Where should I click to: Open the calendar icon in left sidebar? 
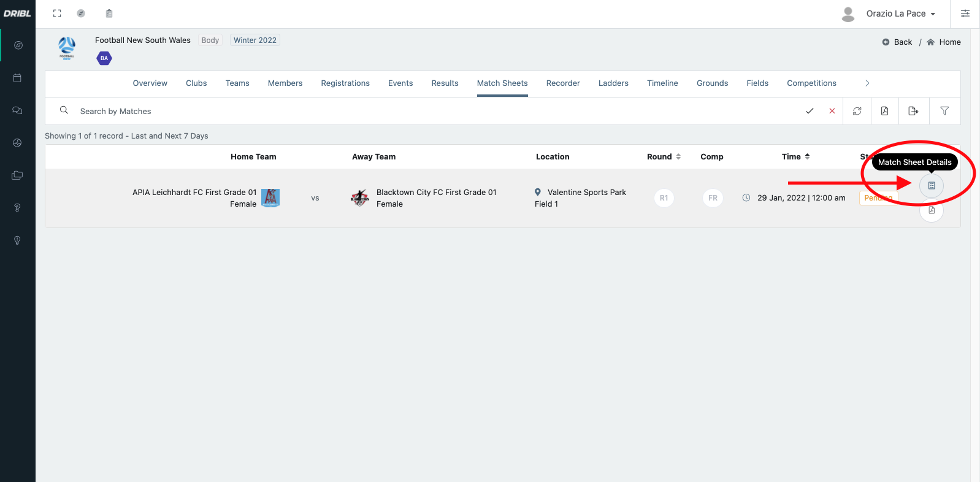coord(17,78)
